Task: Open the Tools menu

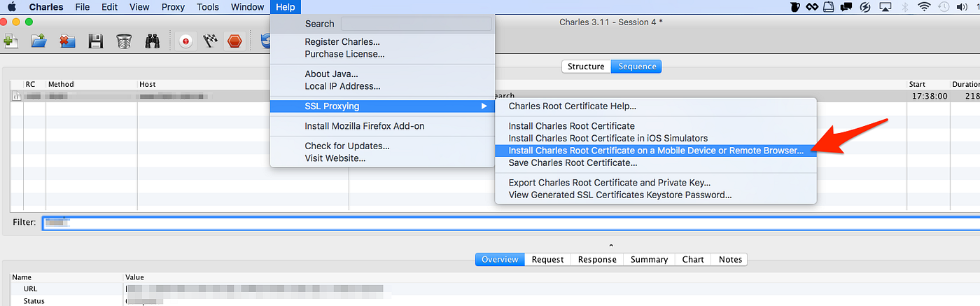Action: coord(208,7)
